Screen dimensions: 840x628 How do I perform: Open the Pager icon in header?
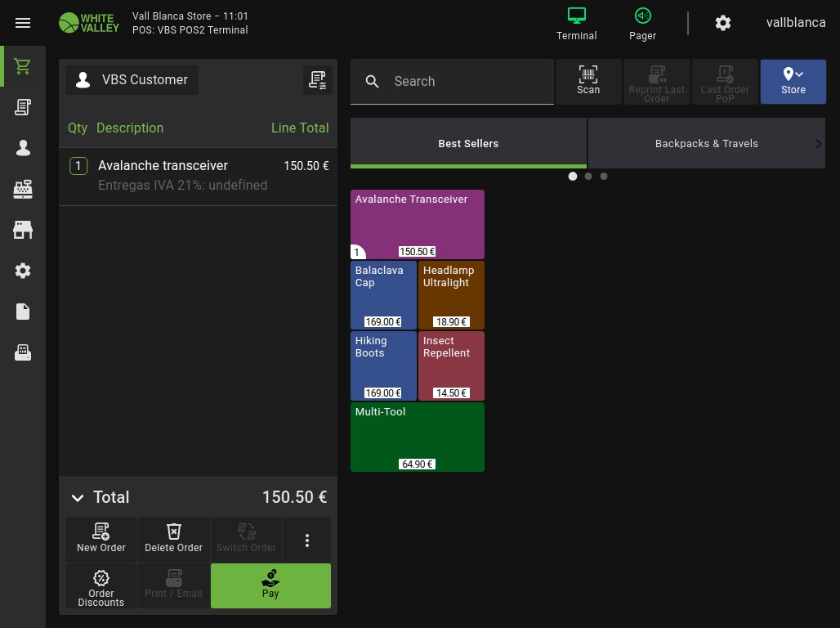tap(642, 23)
